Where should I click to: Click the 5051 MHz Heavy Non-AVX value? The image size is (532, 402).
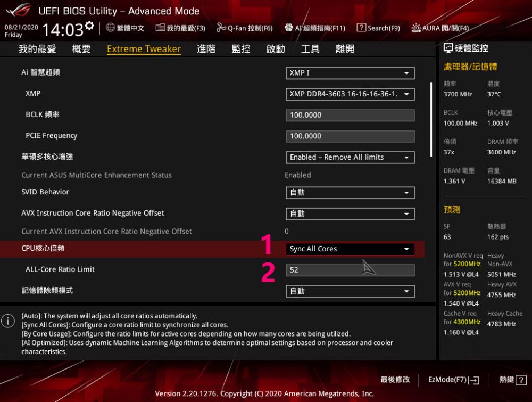click(x=502, y=274)
